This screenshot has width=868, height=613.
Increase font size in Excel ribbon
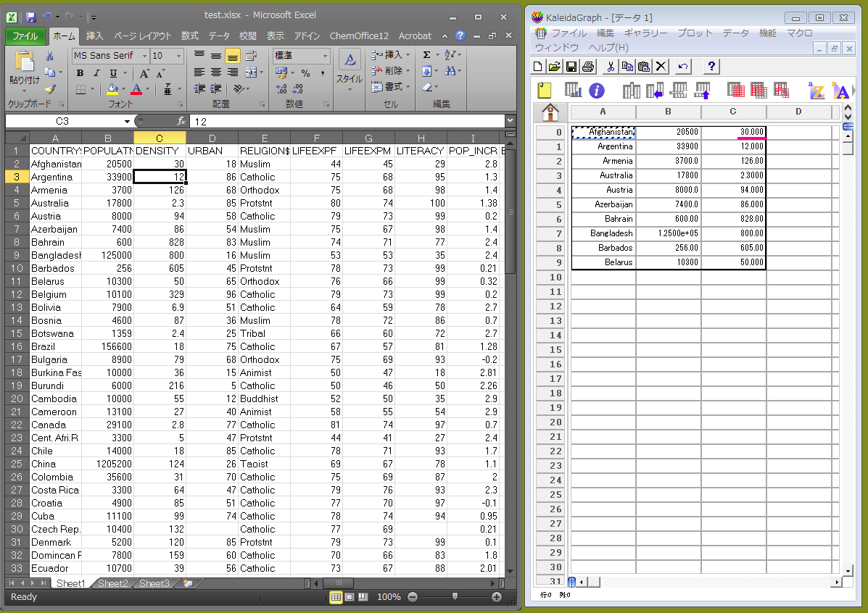coord(144,73)
